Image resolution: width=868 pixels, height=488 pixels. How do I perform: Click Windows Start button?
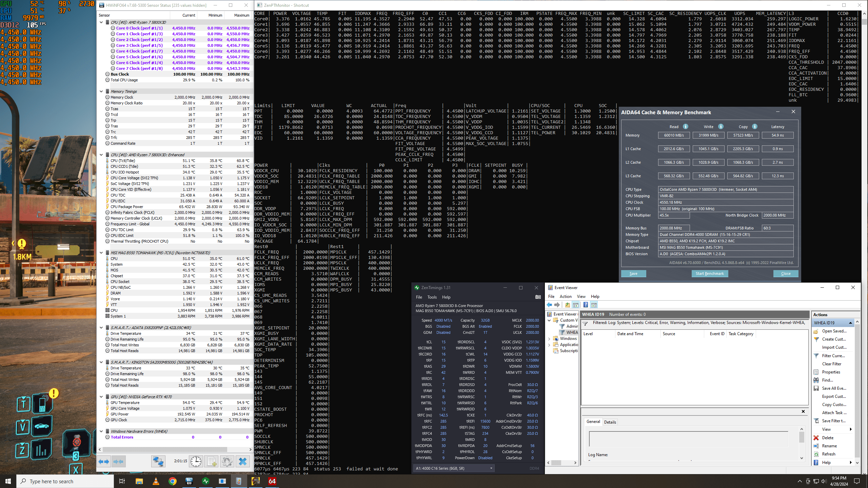8,481
